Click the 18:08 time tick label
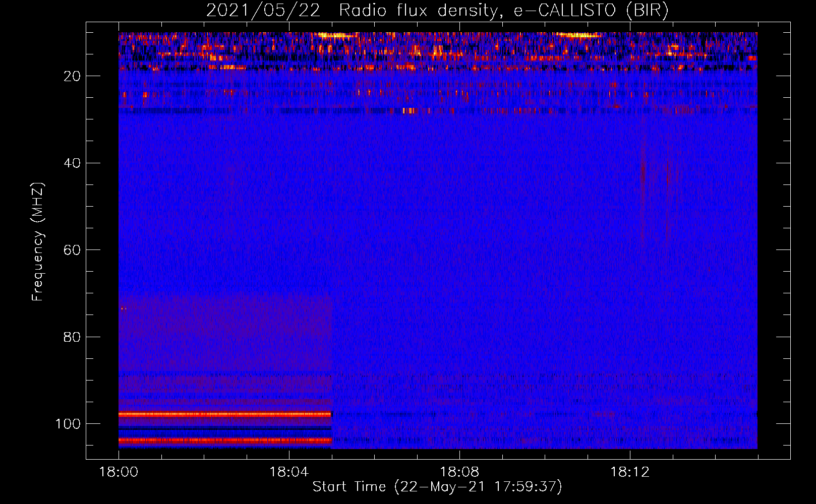The width and height of the screenshot is (816, 504). click(x=459, y=472)
